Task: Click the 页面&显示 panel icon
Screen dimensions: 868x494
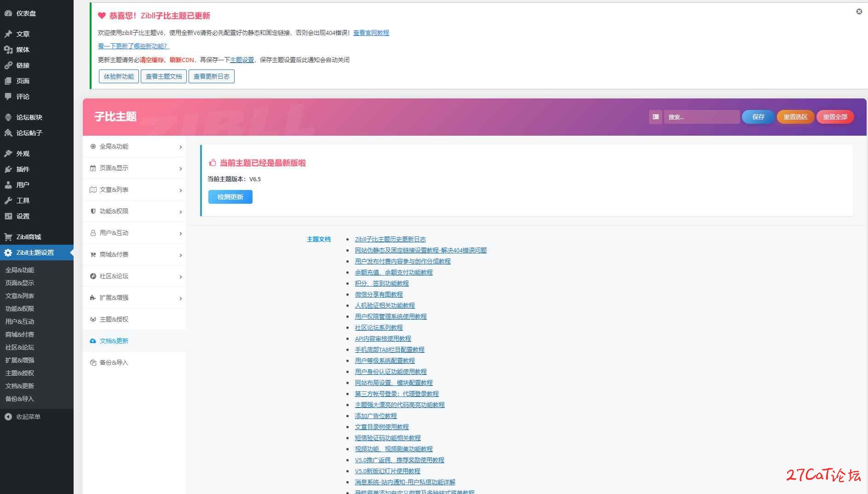Action: (93, 168)
